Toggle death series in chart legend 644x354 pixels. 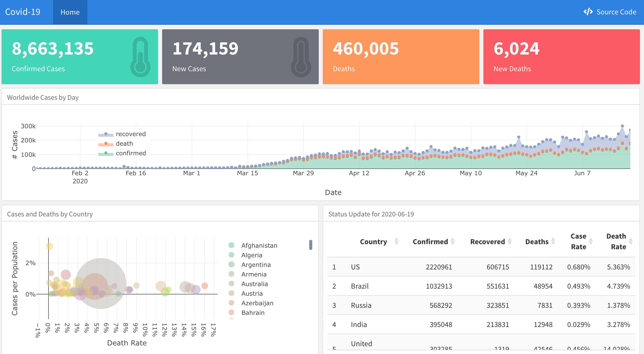124,143
